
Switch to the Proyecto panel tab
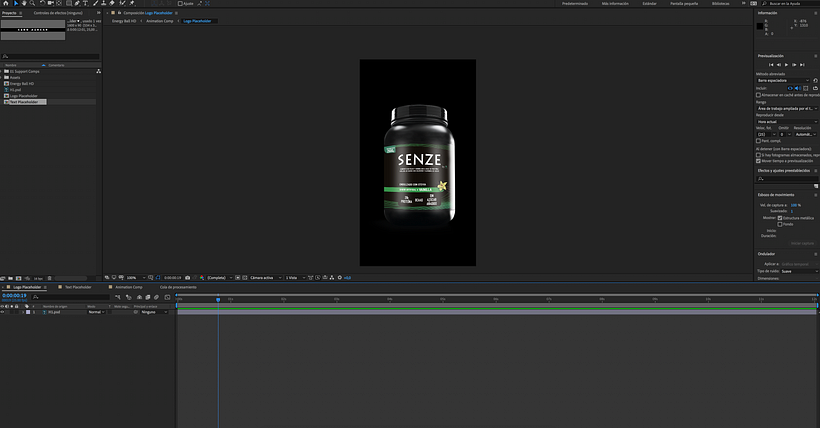[9, 13]
